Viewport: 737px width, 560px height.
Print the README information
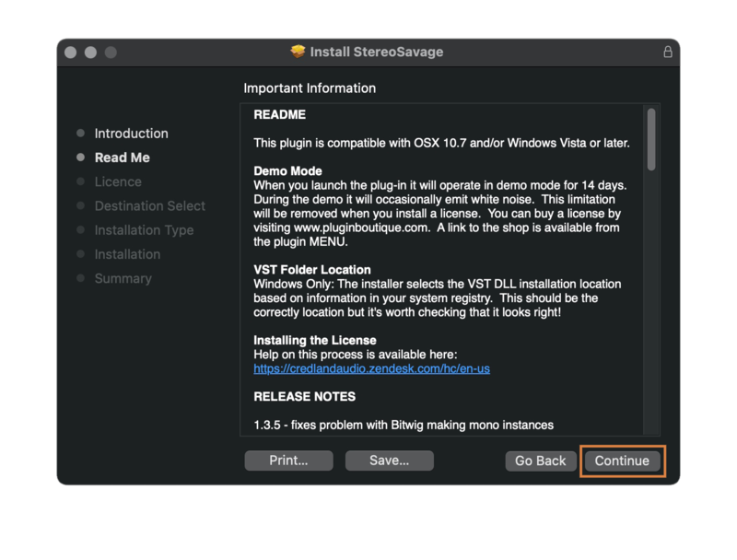point(288,461)
